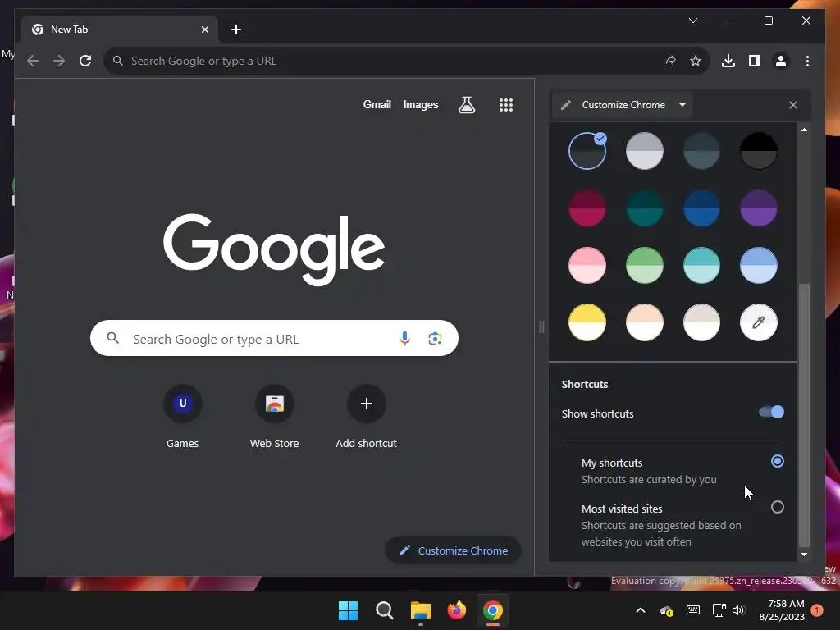Open the tab search chevron in title bar
This screenshot has width=840, height=630.
(x=693, y=21)
